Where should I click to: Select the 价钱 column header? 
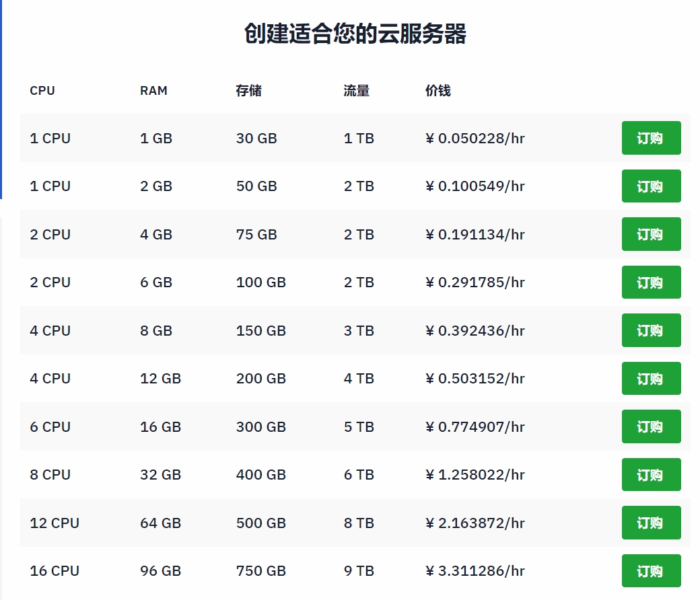point(438,91)
